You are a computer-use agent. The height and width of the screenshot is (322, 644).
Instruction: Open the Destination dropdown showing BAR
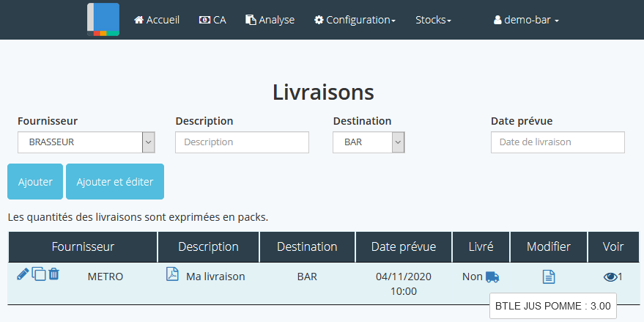click(x=369, y=142)
